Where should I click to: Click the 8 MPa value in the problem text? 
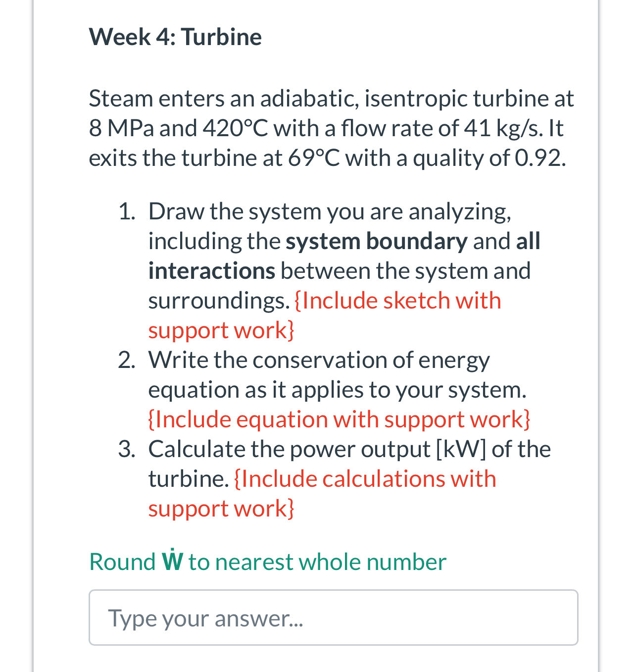coord(120,128)
